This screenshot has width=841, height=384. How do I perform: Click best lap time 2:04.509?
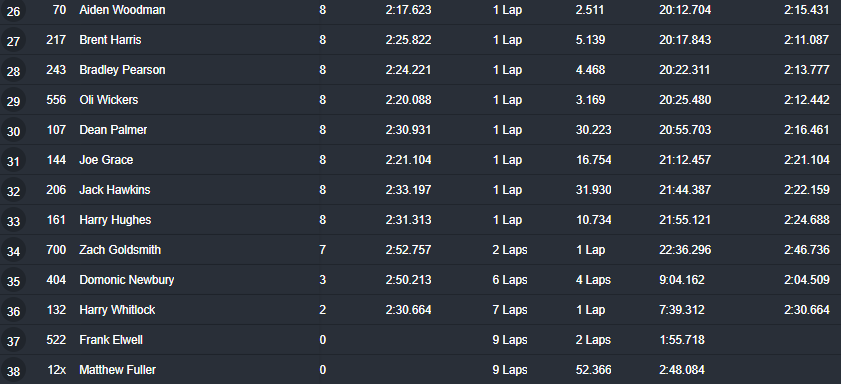pos(807,280)
